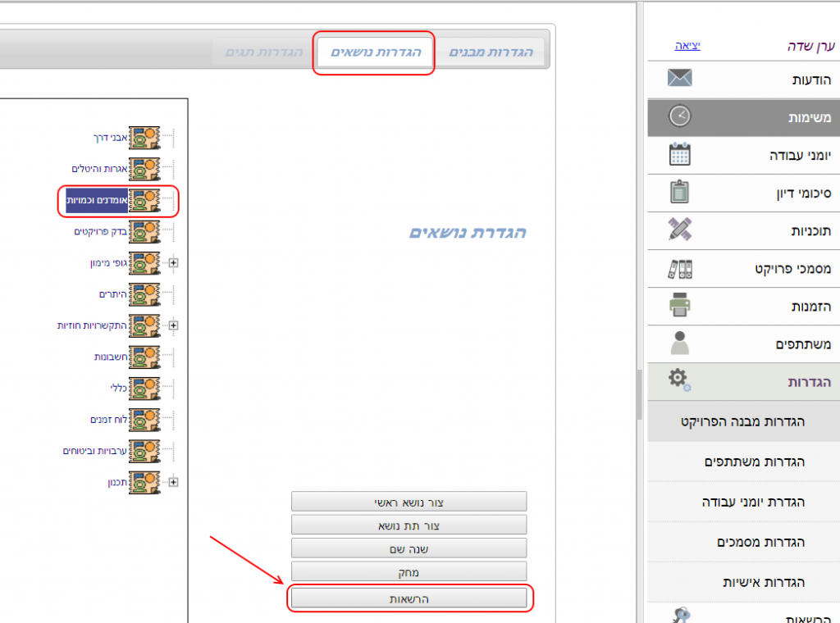This screenshot has height=623, width=840.
Task: Expand the התקשרויות חוזיות tree node
Action: pos(173,325)
